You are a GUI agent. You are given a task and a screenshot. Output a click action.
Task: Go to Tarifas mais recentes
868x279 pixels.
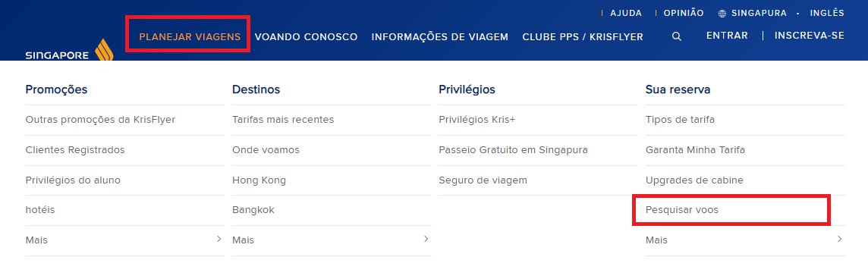pyautogui.click(x=283, y=120)
